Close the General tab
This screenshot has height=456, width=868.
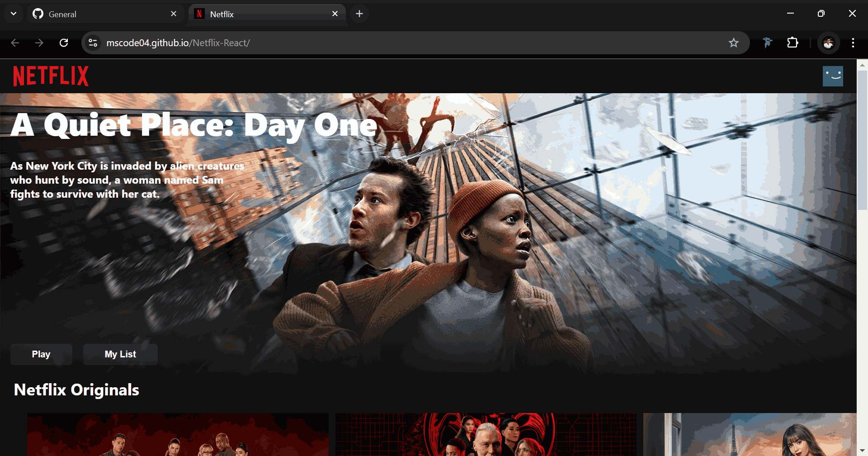(x=174, y=14)
